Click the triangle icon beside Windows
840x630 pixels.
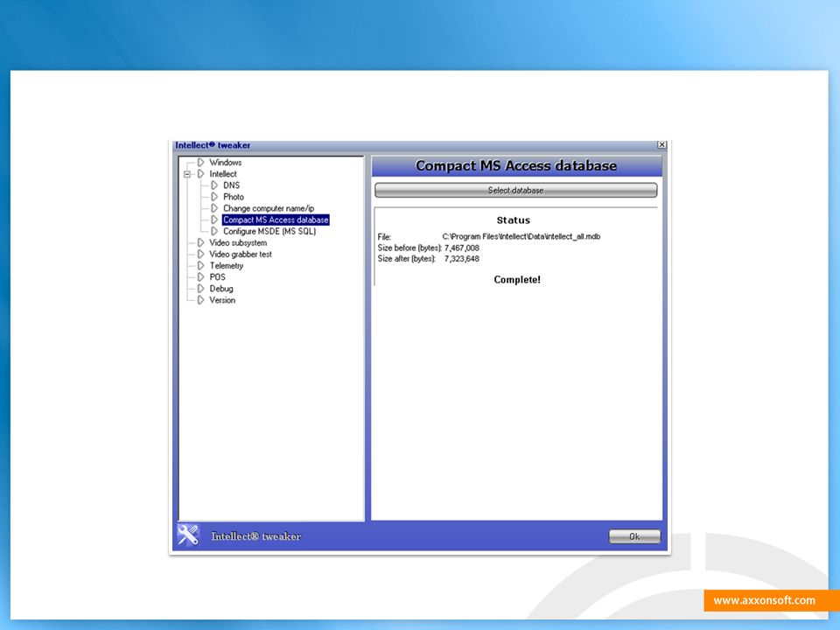point(201,163)
